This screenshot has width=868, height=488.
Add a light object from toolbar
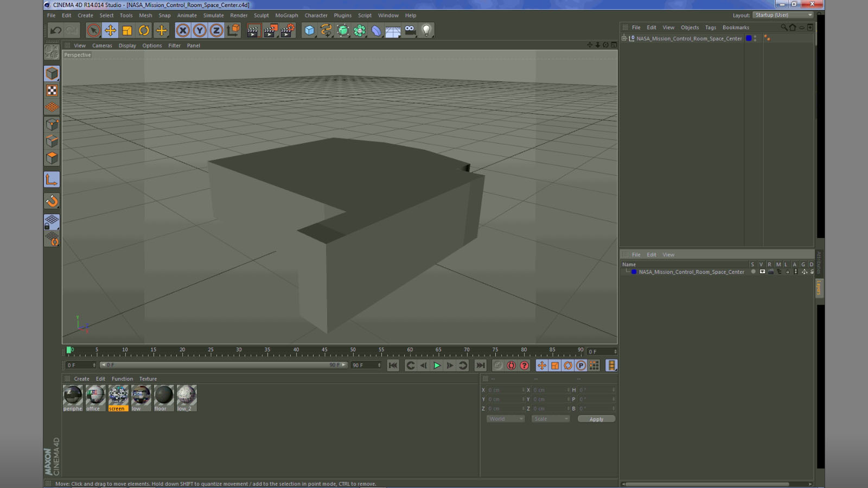(x=426, y=30)
